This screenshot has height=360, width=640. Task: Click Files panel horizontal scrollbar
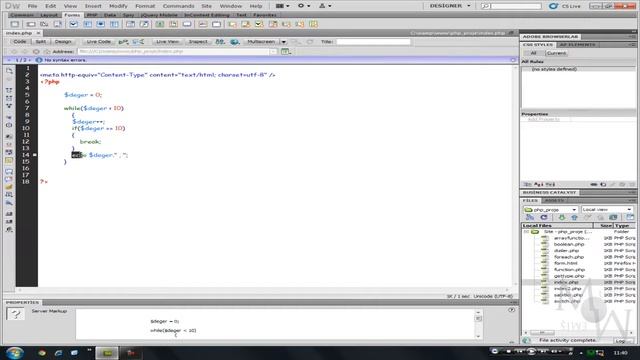[x=579, y=332]
